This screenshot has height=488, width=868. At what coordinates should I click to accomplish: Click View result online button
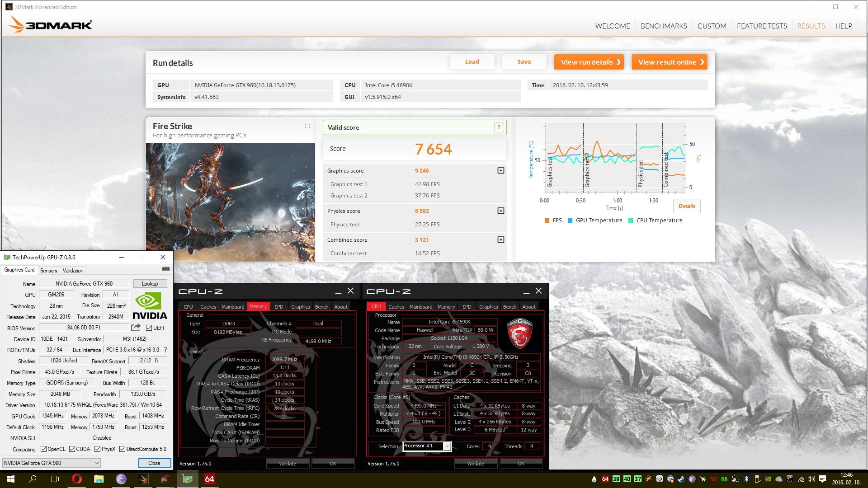point(669,62)
